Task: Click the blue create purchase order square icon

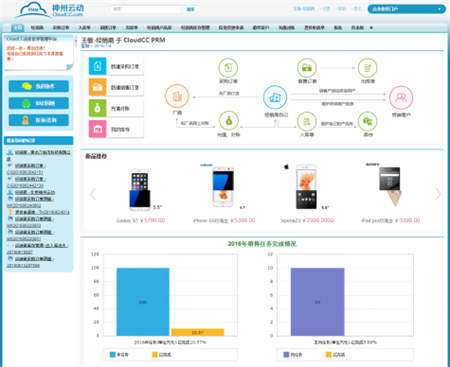Action: click(97, 66)
